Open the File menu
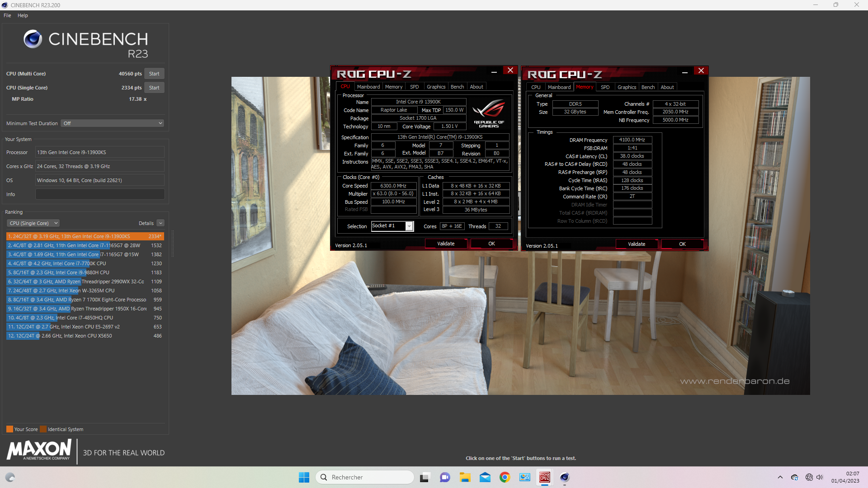This screenshot has height=488, width=868. tap(7, 15)
